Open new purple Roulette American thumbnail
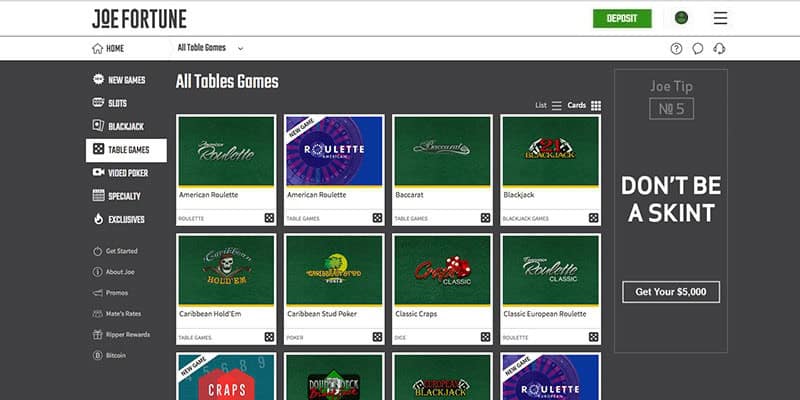800x400 pixels. [334, 151]
